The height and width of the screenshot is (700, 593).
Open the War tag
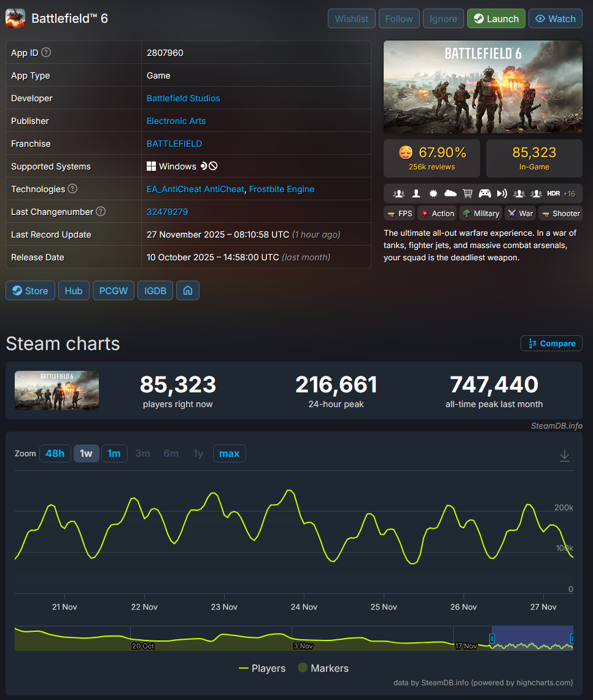click(521, 214)
